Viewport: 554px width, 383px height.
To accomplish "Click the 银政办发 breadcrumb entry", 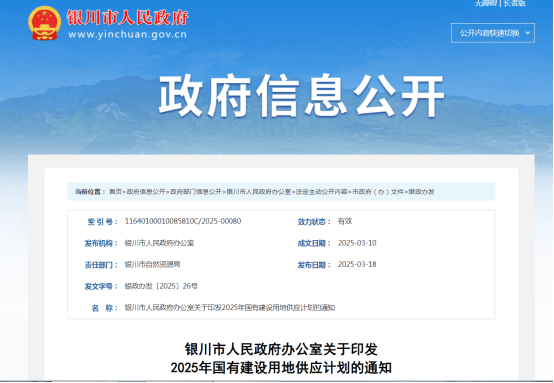I will coord(422,192).
